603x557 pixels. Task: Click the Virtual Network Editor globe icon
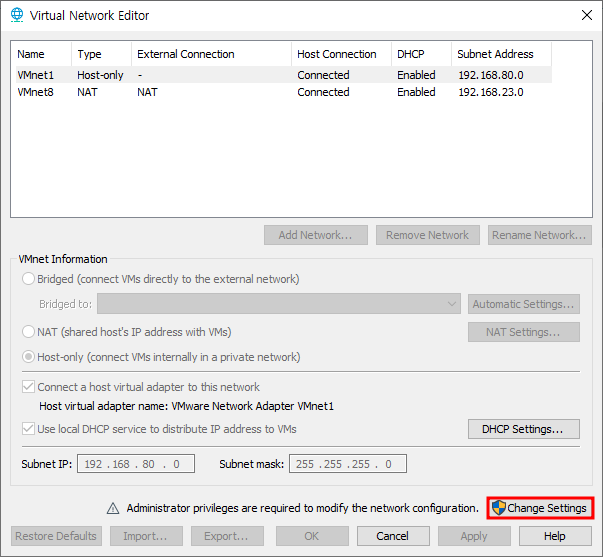[17, 15]
